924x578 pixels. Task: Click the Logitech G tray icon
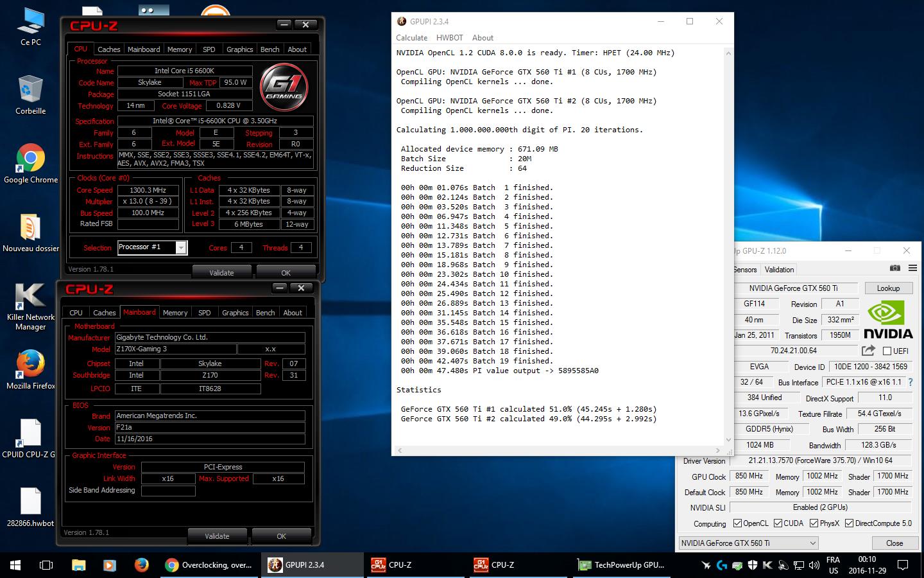click(x=721, y=566)
